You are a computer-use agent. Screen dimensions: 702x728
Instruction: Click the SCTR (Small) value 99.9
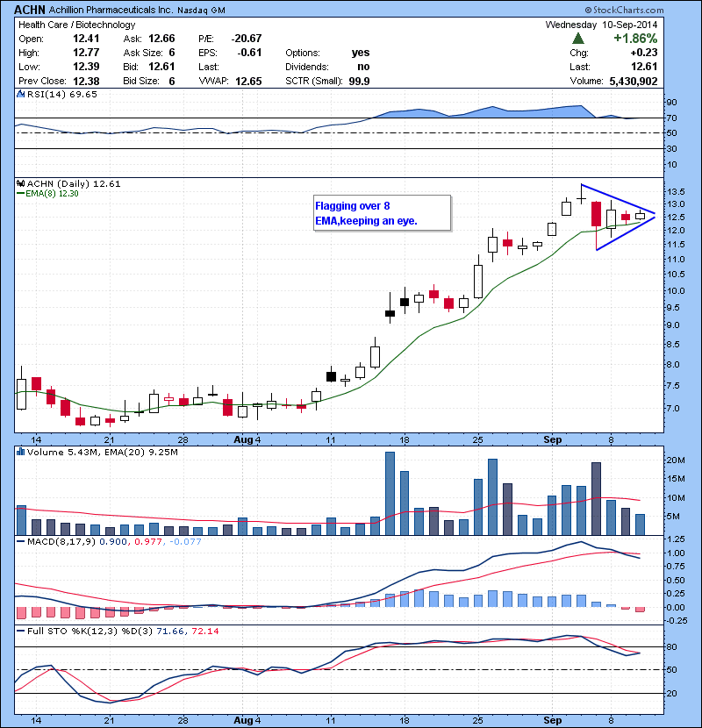pos(359,81)
